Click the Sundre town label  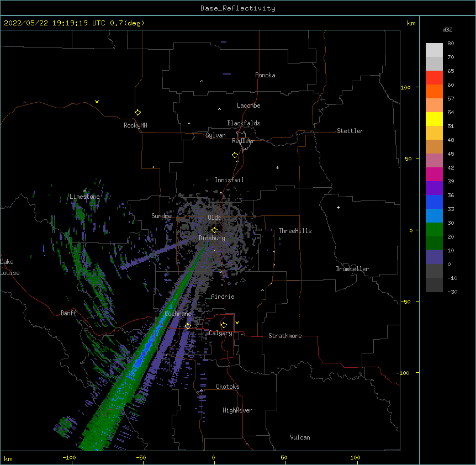pyautogui.click(x=161, y=216)
